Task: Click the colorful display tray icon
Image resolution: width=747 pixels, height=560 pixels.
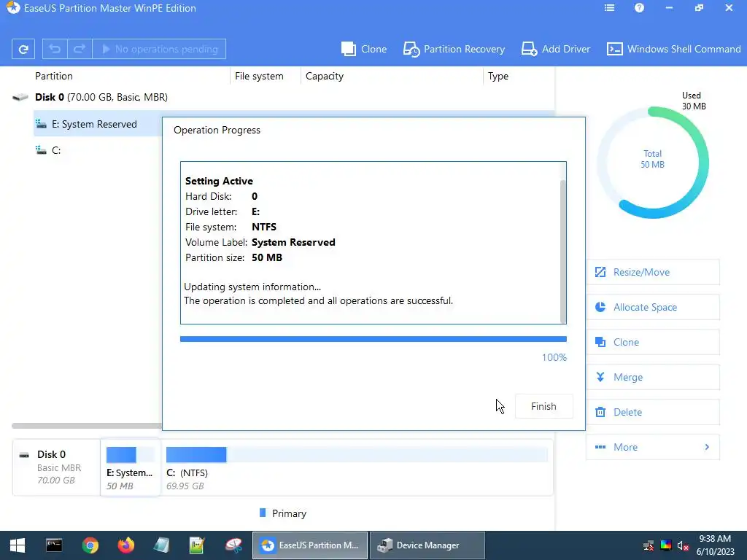Action: [666, 545]
